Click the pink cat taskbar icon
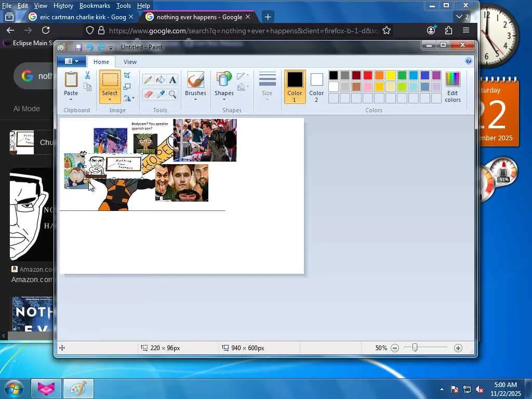532x399 pixels. 46,389
